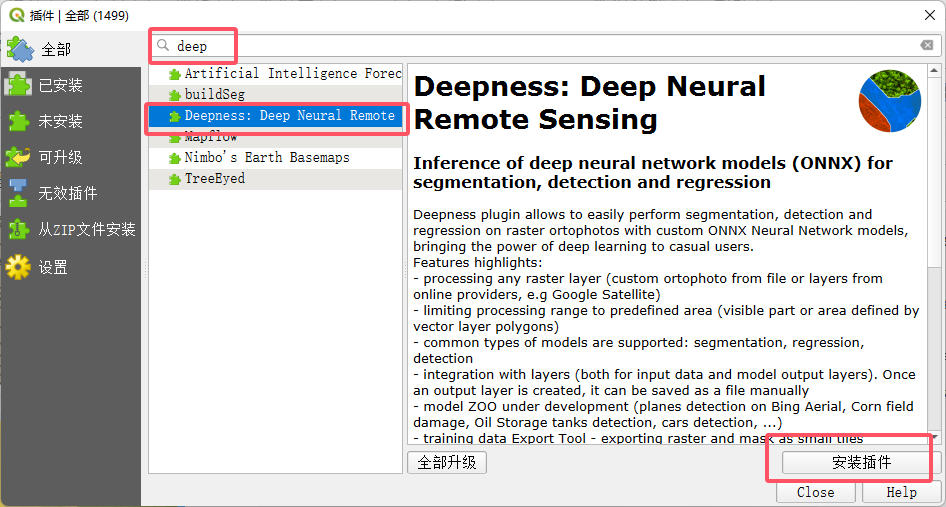Close the plugin manager window

pyautogui.click(x=930, y=15)
